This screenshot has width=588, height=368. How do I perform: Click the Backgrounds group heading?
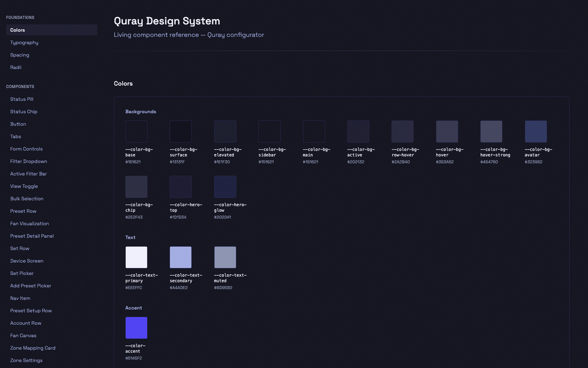pyautogui.click(x=141, y=112)
